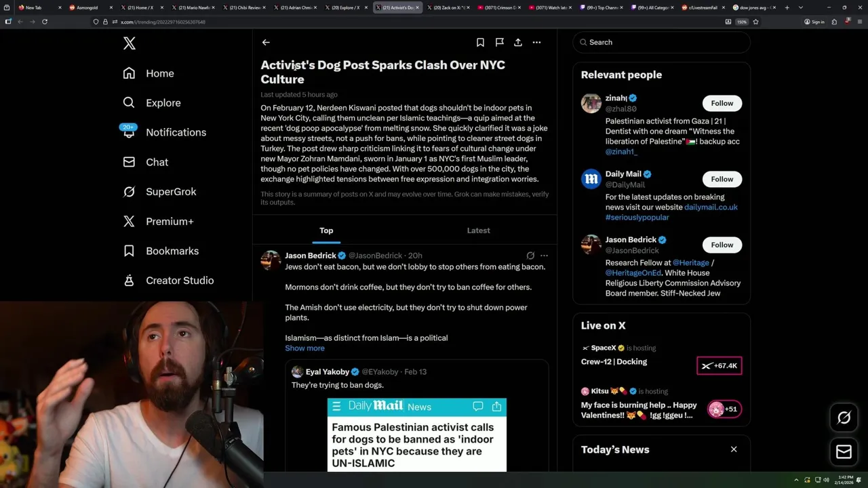Click browser Sign in button
This screenshot has height=488, width=868.
[x=814, y=22]
